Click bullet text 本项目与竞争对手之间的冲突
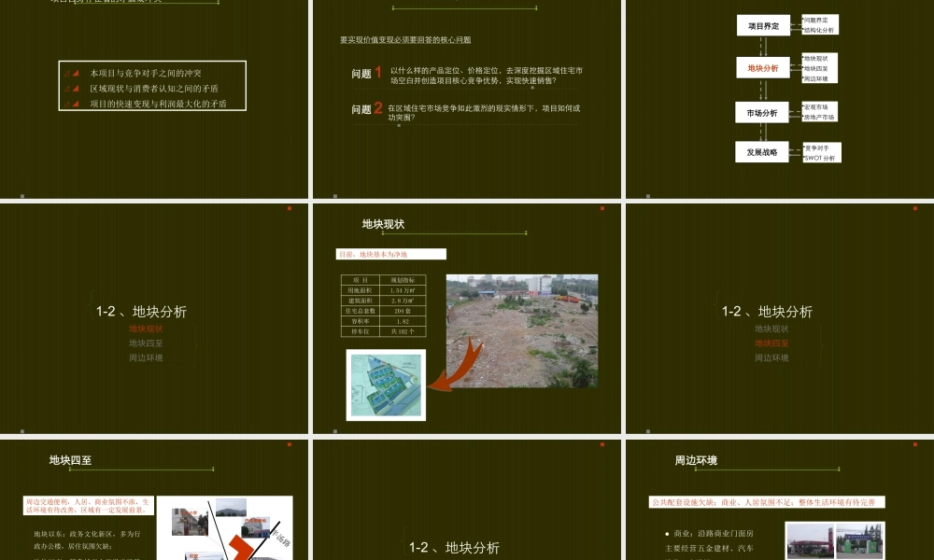The height and width of the screenshot is (560, 934). 146,73
